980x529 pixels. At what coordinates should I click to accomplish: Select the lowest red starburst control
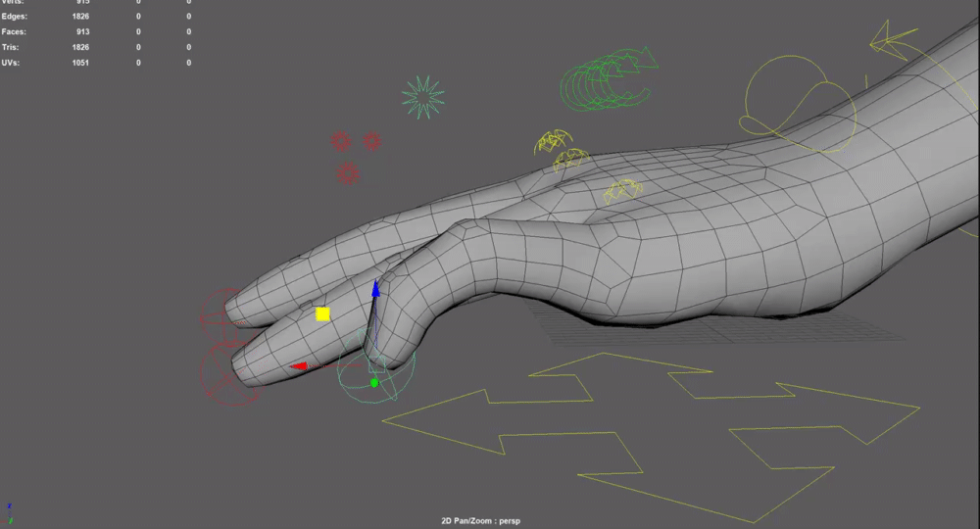348,173
